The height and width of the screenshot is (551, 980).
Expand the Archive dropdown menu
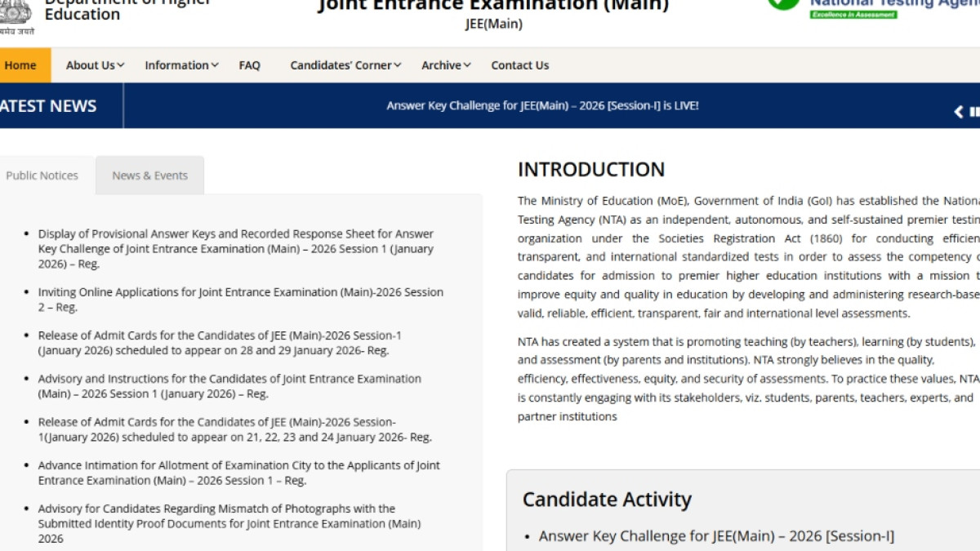tap(446, 65)
